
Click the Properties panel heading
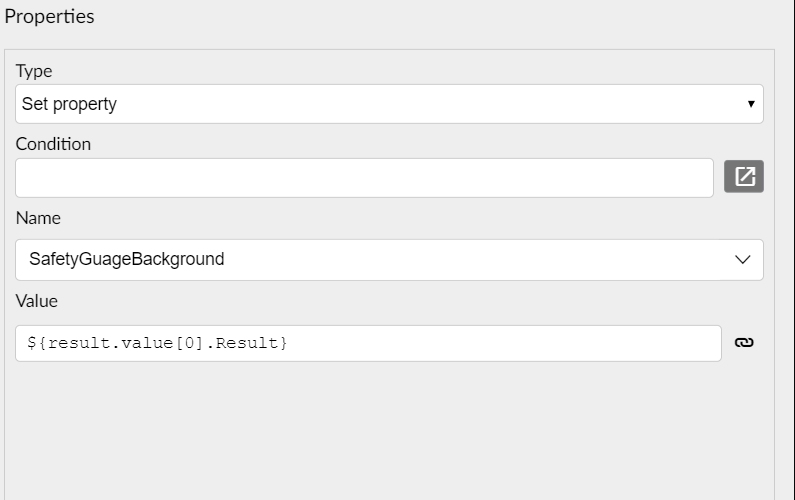(49, 17)
